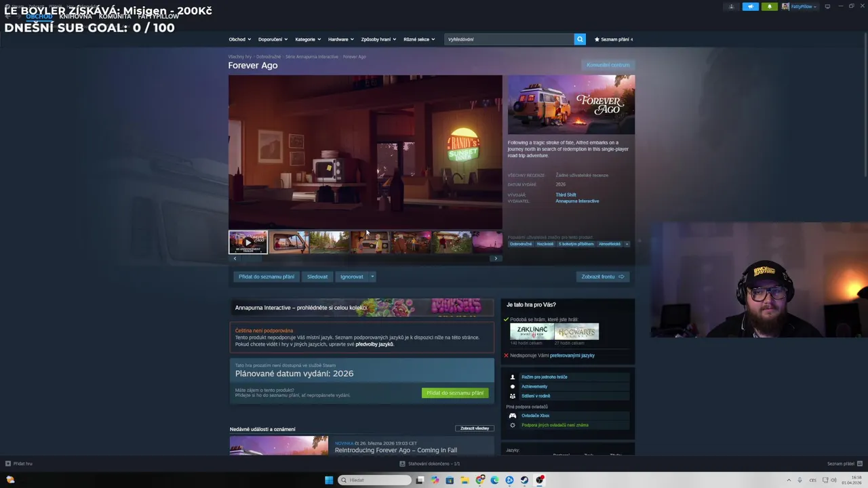Open the předvolby jazyků link
This screenshot has height=488, width=868.
point(374,344)
